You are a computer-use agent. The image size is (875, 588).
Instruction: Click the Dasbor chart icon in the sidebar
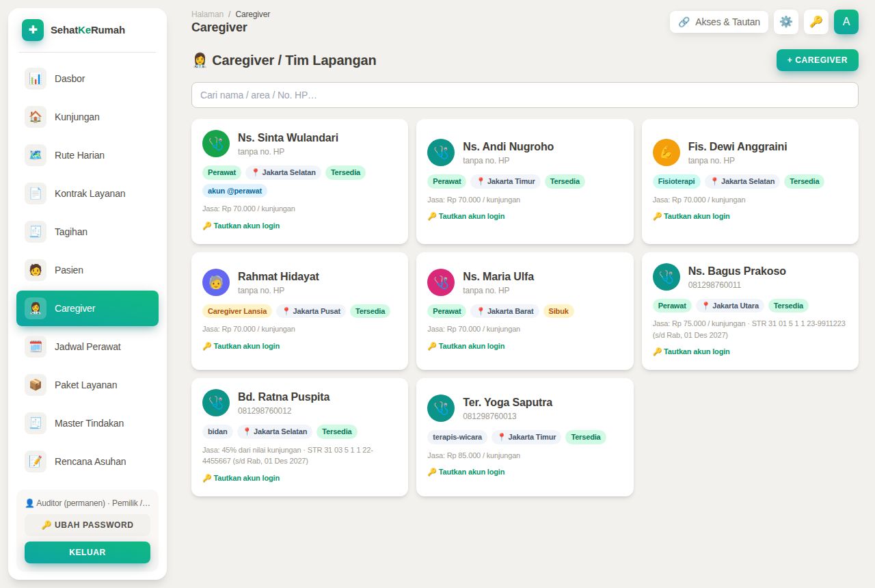click(x=36, y=79)
